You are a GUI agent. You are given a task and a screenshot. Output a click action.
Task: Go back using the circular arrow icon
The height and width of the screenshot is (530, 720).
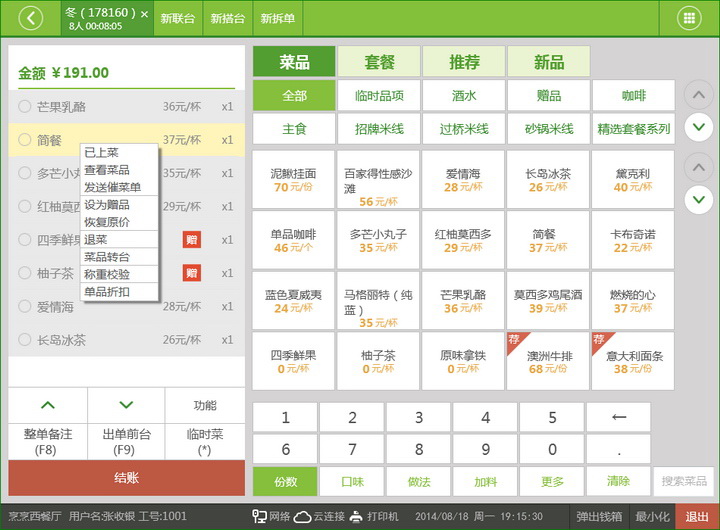point(30,18)
